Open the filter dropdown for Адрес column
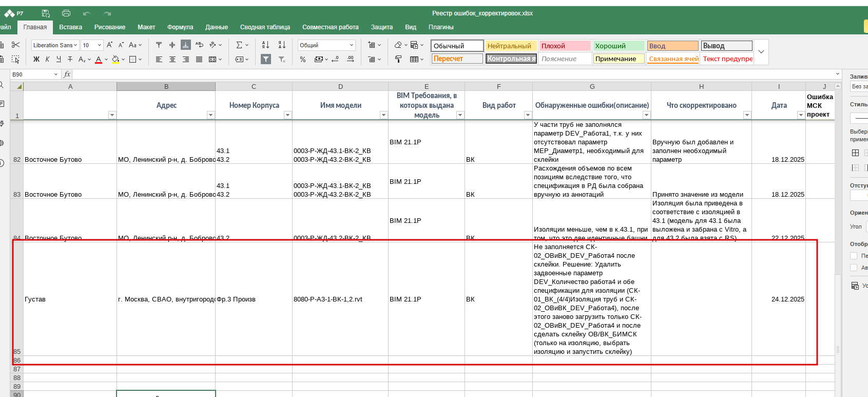The width and height of the screenshot is (868, 397). point(210,115)
